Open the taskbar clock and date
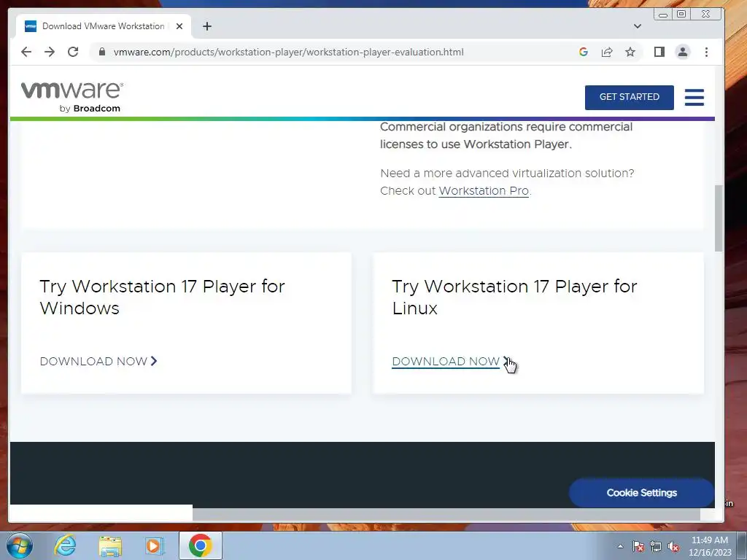 pyautogui.click(x=709, y=546)
